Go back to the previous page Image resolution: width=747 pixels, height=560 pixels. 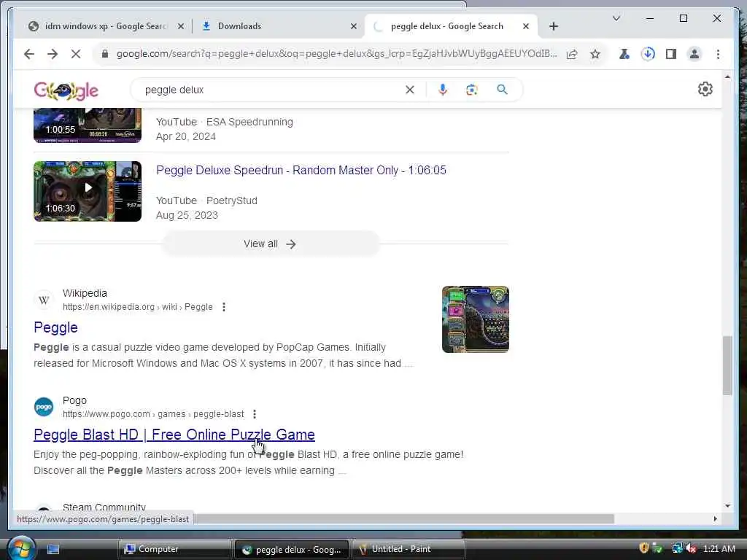pos(29,54)
